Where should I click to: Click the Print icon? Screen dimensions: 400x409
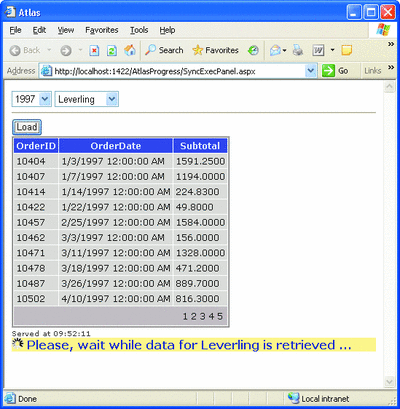[x=298, y=51]
